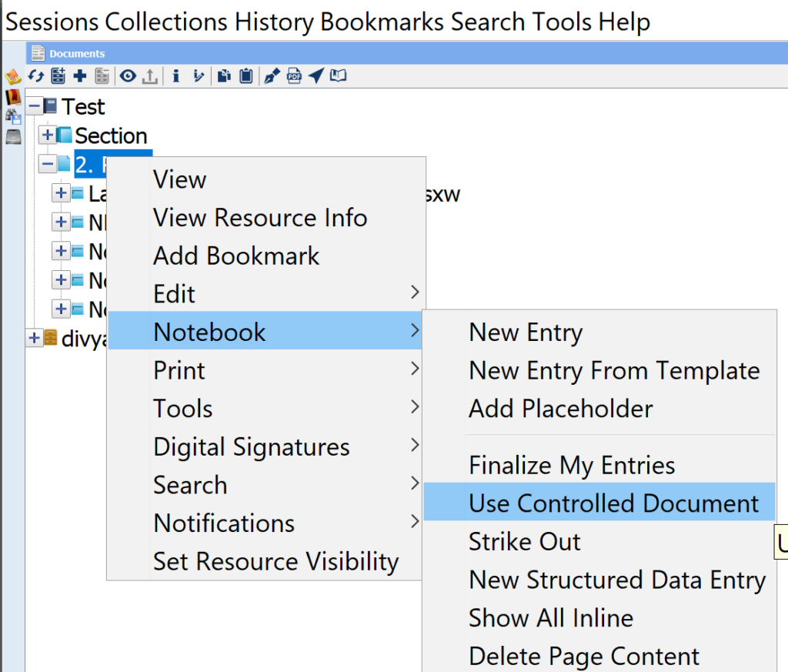This screenshot has height=672, width=788.
Task: Click the plus (add) toolbar icon
Action: point(79,75)
